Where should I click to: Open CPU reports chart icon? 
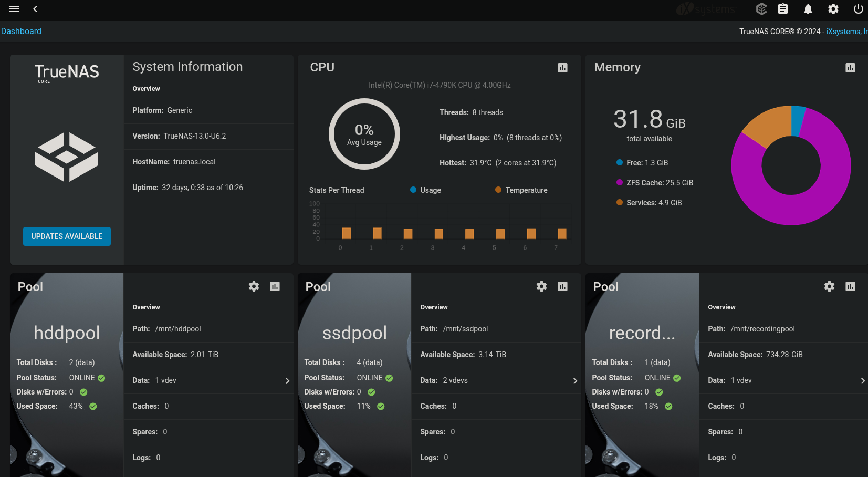point(562,68)
